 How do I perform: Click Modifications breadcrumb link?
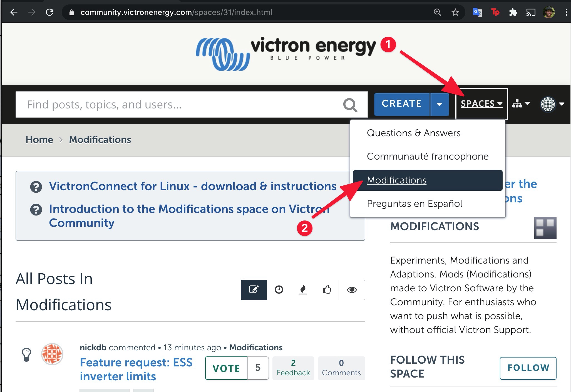pyautogui.click(x=100, y=140)
